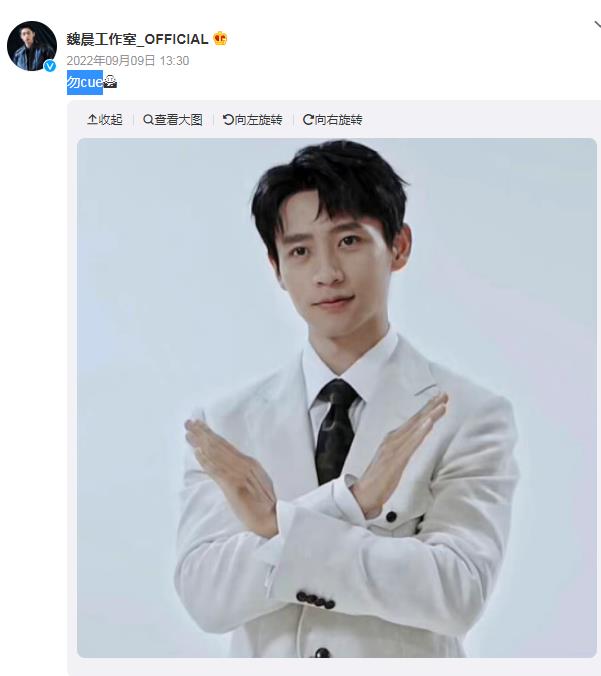This screenshot has width=601, height=676.
Task: Open 魏晨工作室_OFFICIAL username link
Action: point(137,39)
